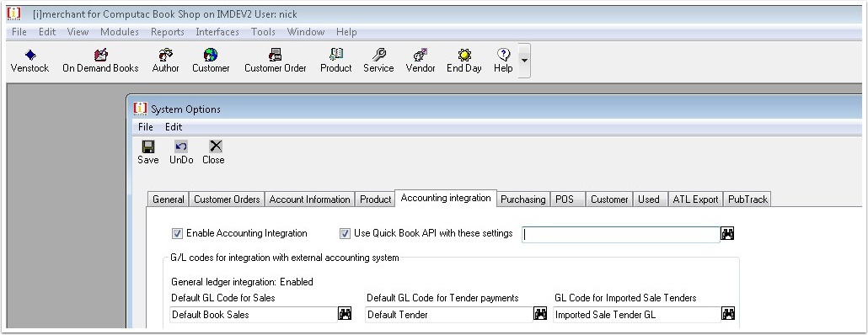The height and width of the screenshot is (335, 868).
Task: Click binoculars lookup for Tender payments GL code
Action: coord(540,314)
